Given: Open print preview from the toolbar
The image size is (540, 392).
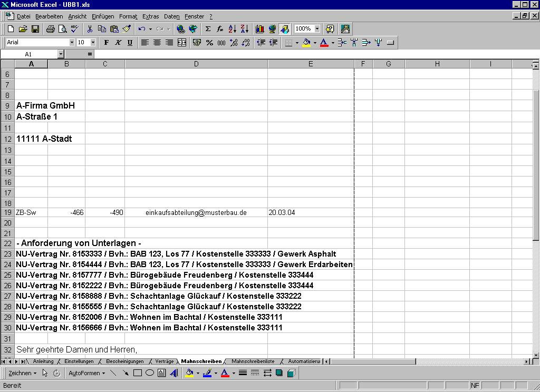Looking at the screenshot, I should click(x=62, y=29).
